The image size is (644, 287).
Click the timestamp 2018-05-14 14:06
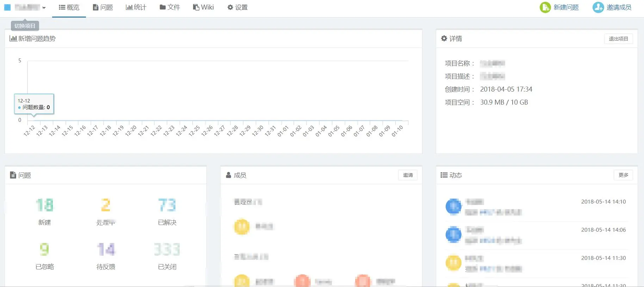[x=603, y=230]
